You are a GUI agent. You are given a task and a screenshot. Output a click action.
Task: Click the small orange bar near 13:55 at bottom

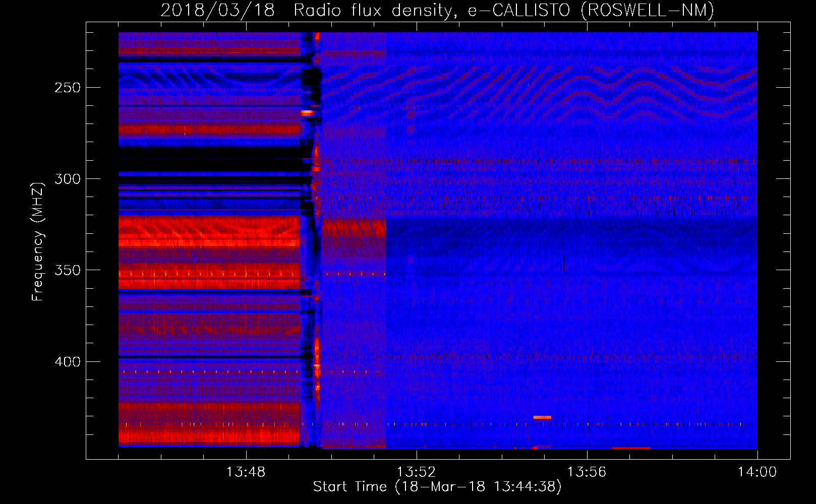[x=542, y=417]
